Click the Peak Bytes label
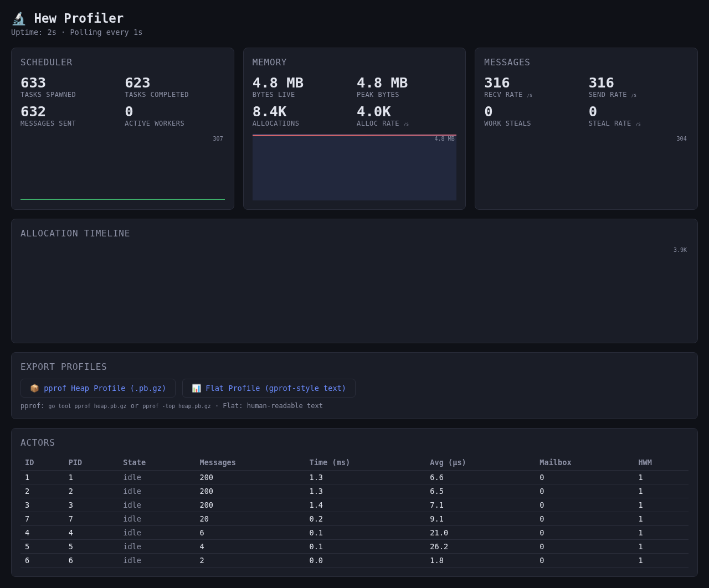Screen dimensions: 709x588 pyautogui.click(x=378, y=95)
